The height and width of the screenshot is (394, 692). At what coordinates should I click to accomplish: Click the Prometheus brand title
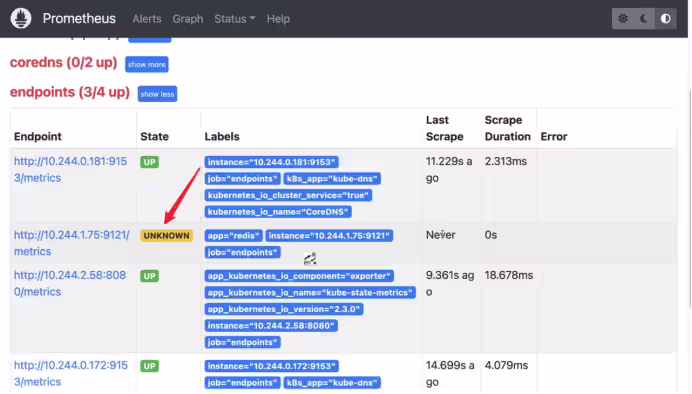79,19
